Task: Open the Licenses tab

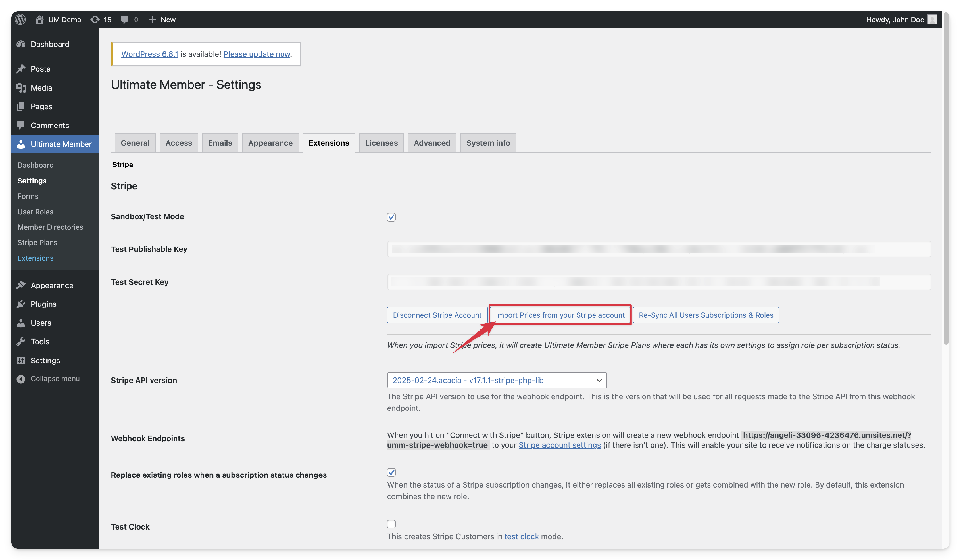Action: coord(381,143)
